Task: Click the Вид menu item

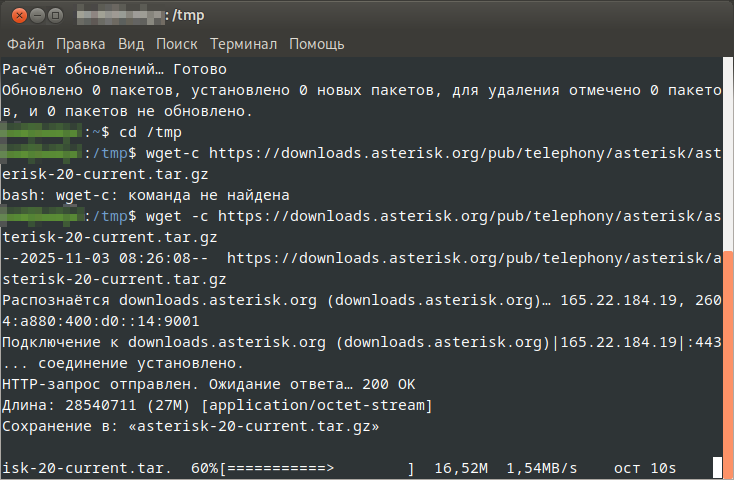Action: [x=131, y=44]
